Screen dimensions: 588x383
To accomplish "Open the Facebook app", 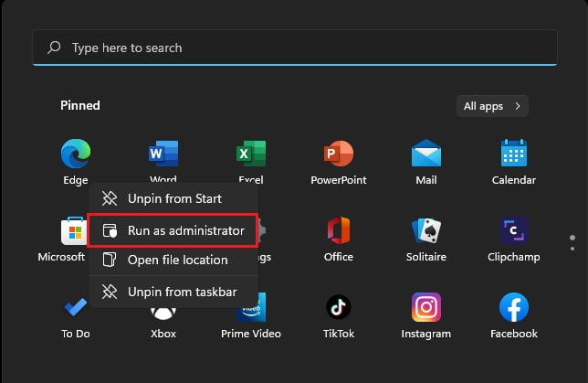I will click(514, 307).
